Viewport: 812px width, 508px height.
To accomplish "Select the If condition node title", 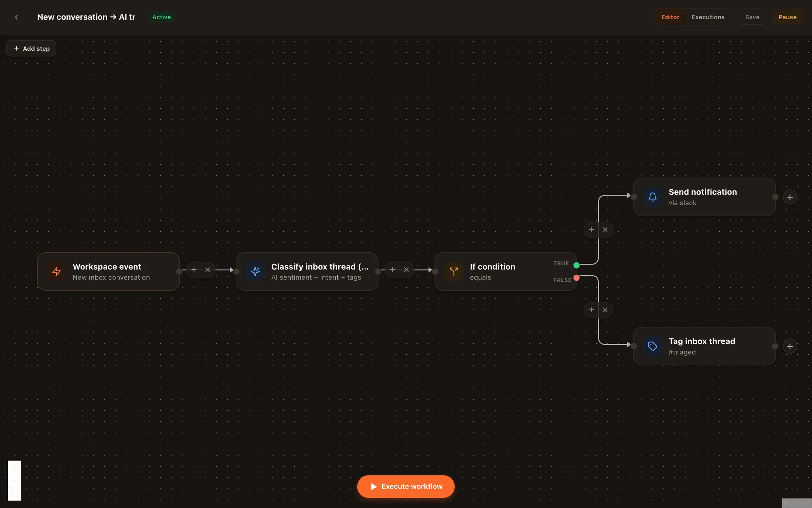I will click(492, 267).
